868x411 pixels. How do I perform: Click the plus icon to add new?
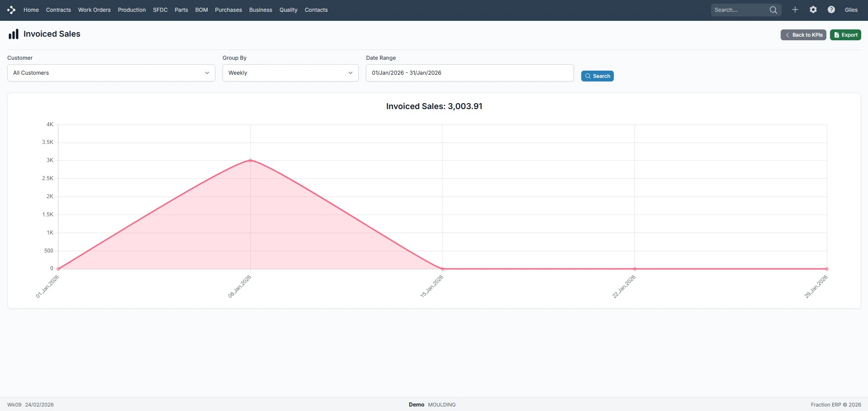pyautogui.click(x=795, y=10)
